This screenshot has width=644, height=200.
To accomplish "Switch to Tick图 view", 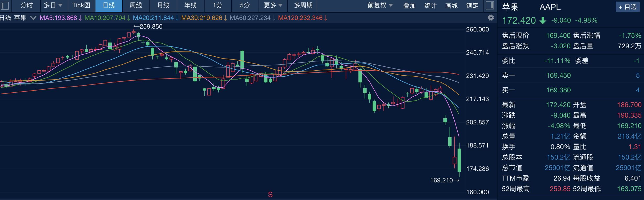I will 81,6.
